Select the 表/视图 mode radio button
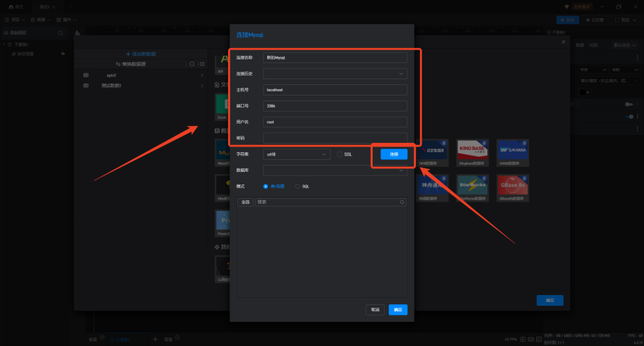The image size is (644, 346). point(266,186)
